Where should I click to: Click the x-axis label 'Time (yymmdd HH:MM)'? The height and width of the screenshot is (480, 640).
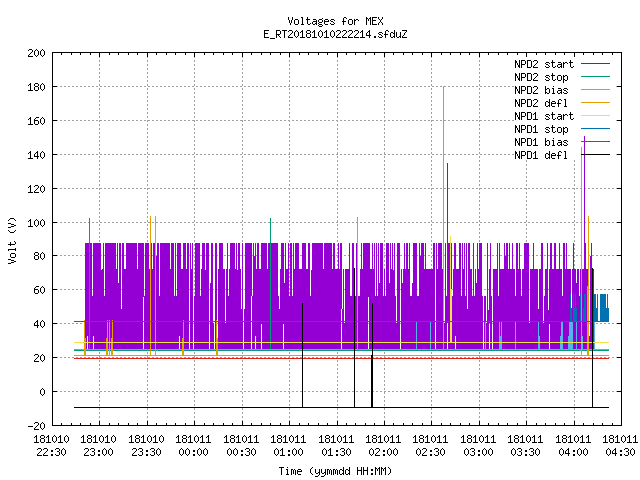point(335,471)
